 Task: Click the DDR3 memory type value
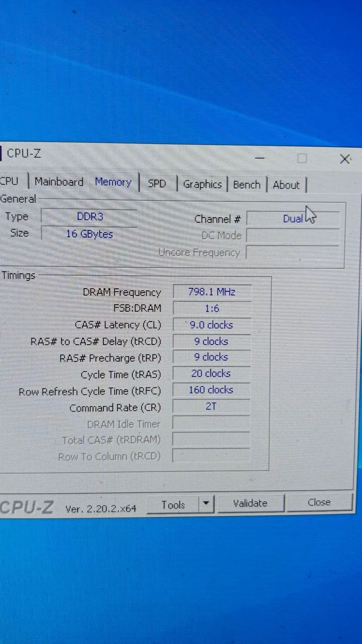click(x=89, y=217)
